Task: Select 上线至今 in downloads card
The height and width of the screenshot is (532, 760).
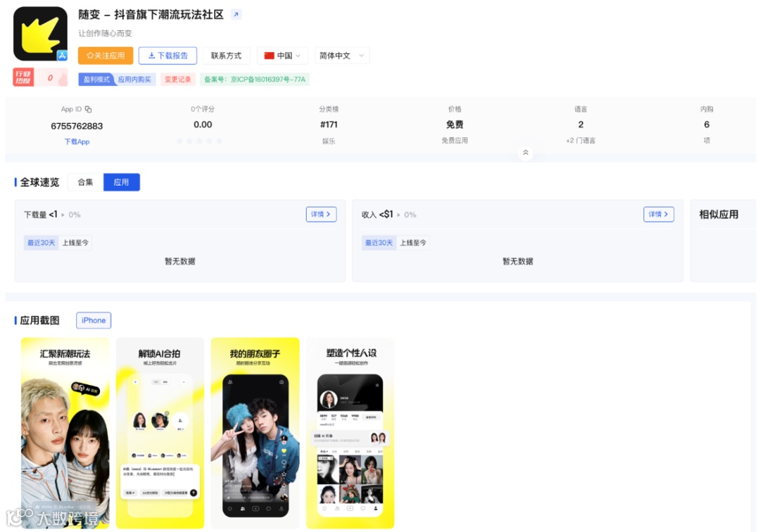Action: click(x=75, y=243)
